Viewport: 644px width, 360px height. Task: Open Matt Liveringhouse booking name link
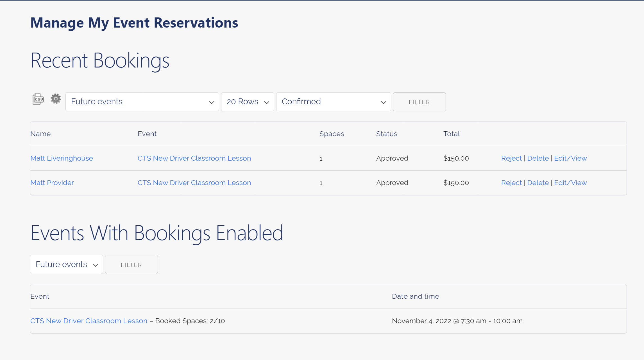pos(62,158)
